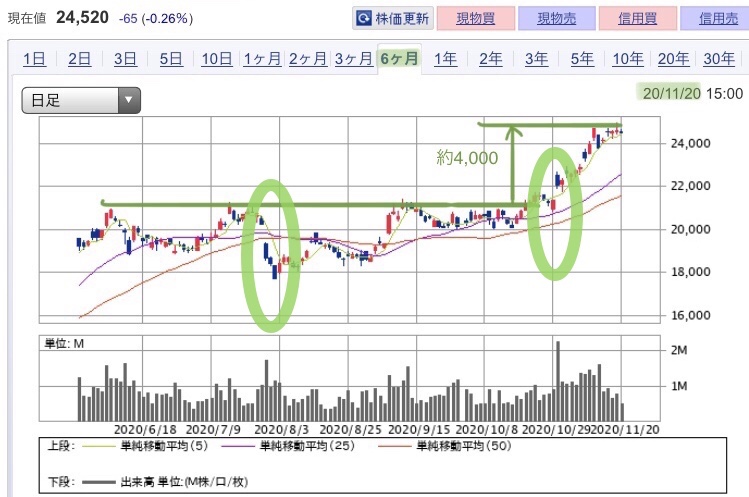Click the tallest volume bar near 2020/10/29
The height and width of the screenshot is (497, 749).
pyautogui.click(x=558, y=381)
